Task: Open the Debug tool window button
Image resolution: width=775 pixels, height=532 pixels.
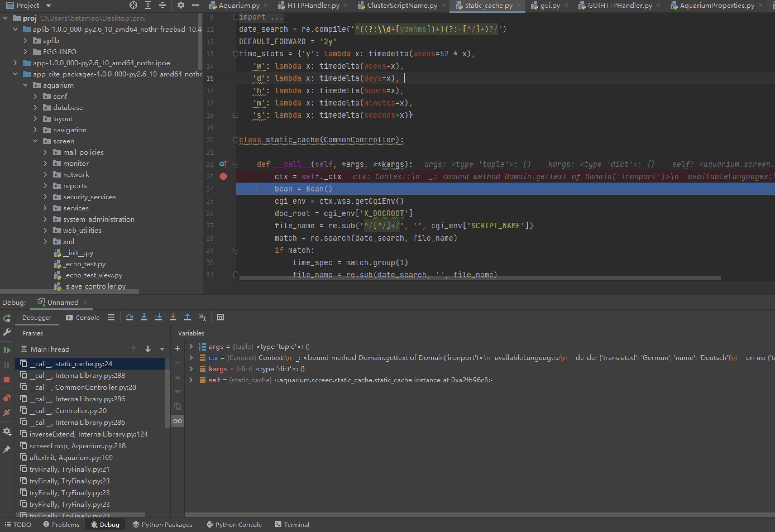Action: [105, 525]
